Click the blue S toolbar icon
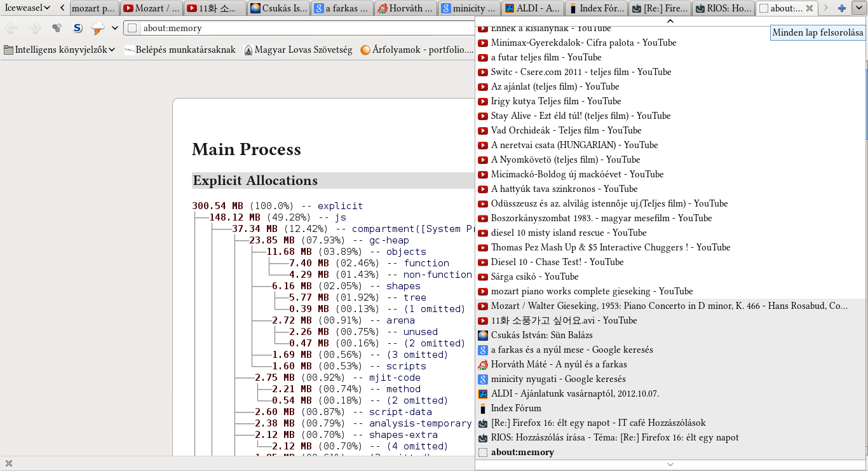868x471 pixels. click(77, 28)
